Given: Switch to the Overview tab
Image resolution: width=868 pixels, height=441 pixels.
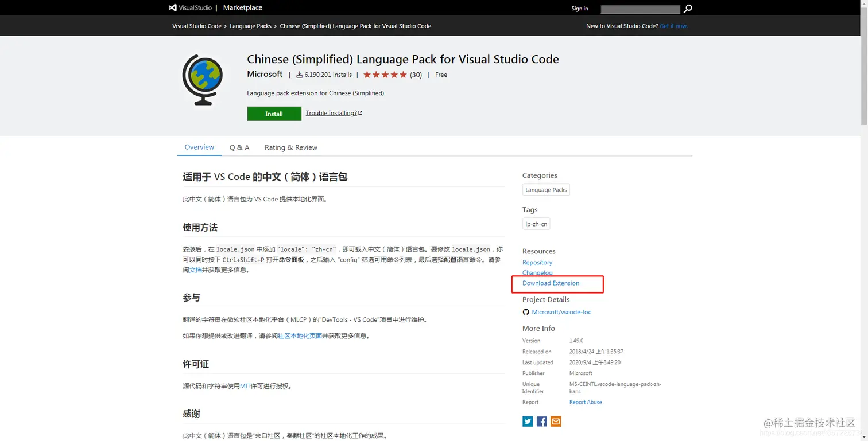Looking at the screenshot, I should point(199,147).
